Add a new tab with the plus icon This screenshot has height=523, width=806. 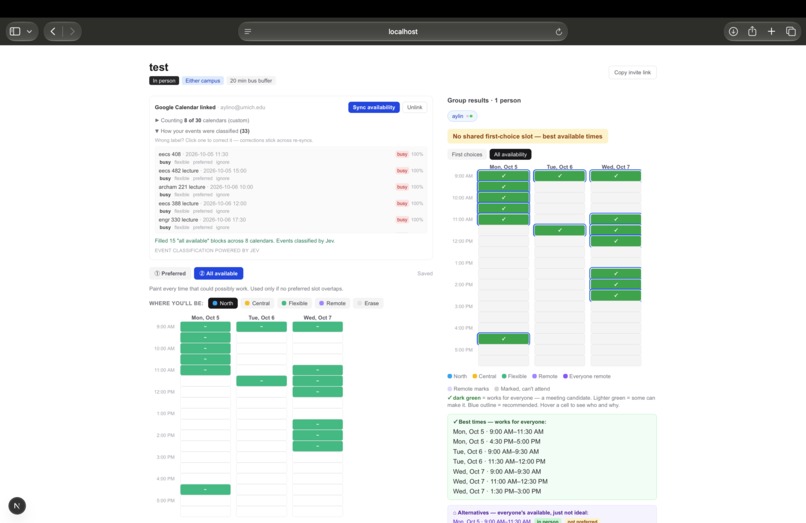pos(772,31)
